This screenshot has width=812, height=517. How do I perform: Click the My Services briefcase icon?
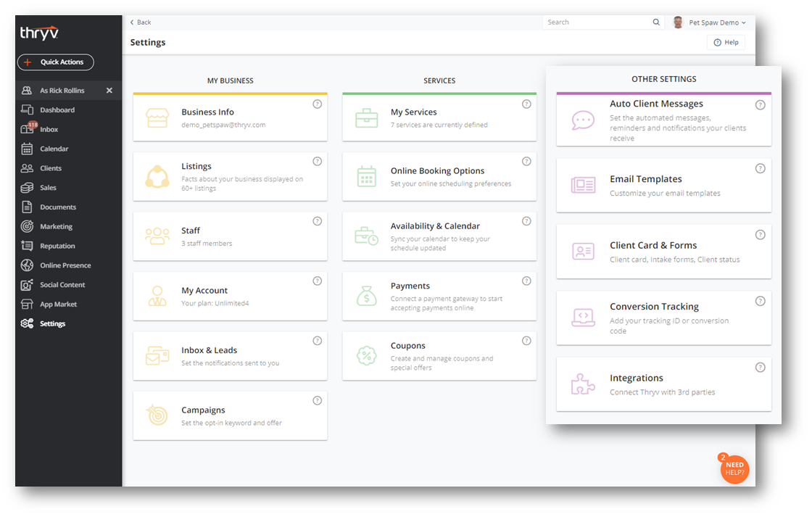[x=367, y=117]
